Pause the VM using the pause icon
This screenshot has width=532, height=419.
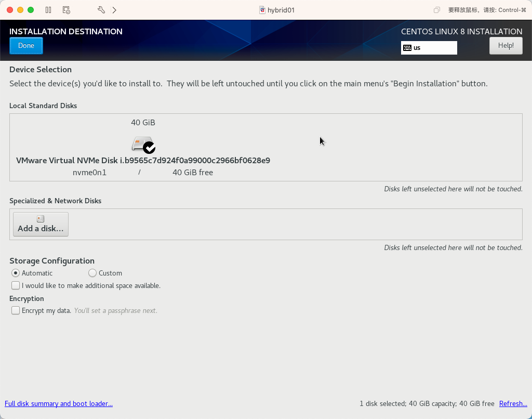click(48, 10)
